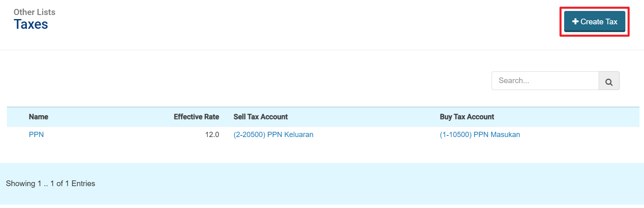Image resolution: width=644 pixels, height=208 pixels.
Task: Go to the Other Lists breadcrumb
Action: click(x=34, y=12)
